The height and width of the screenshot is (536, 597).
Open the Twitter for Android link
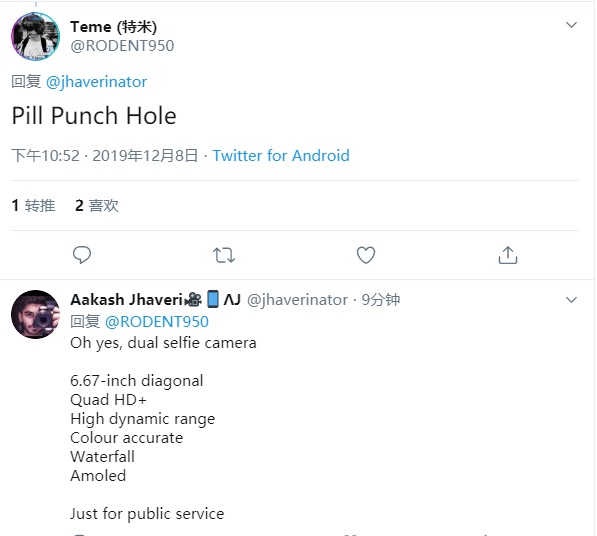[281, 156]
